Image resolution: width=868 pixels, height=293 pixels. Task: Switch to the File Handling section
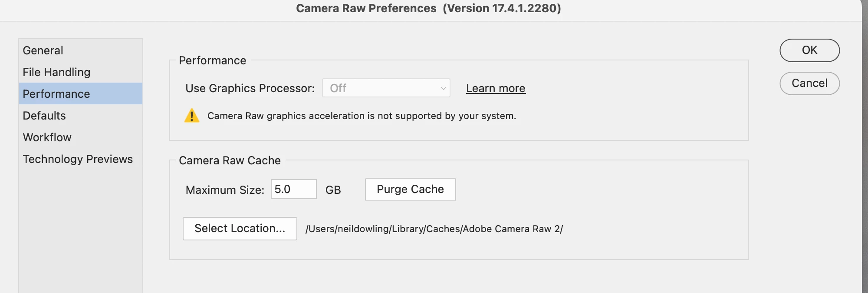(56, 72)
